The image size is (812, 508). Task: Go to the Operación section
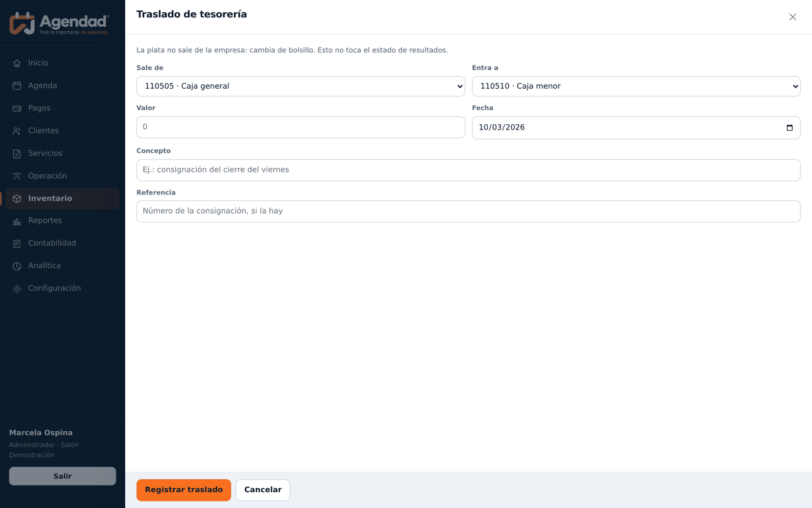point(63,176)
